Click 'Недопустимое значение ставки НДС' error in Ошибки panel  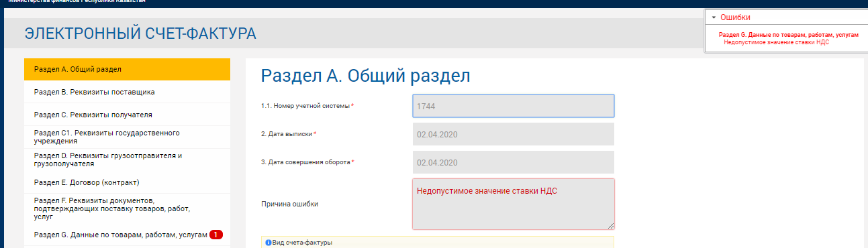(x=776, y=42)
